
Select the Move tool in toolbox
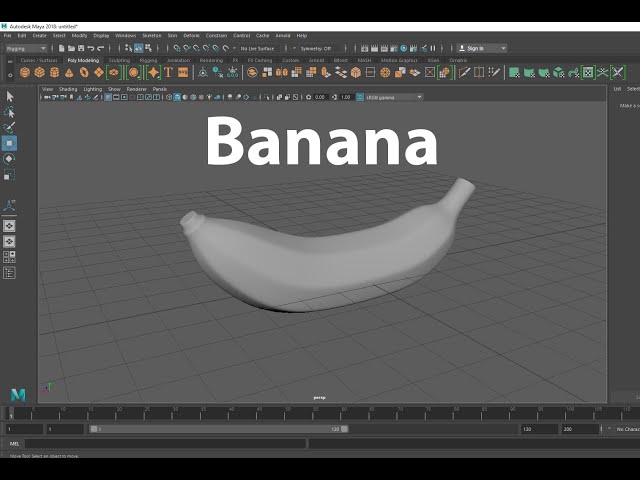[x=9, y=143]
